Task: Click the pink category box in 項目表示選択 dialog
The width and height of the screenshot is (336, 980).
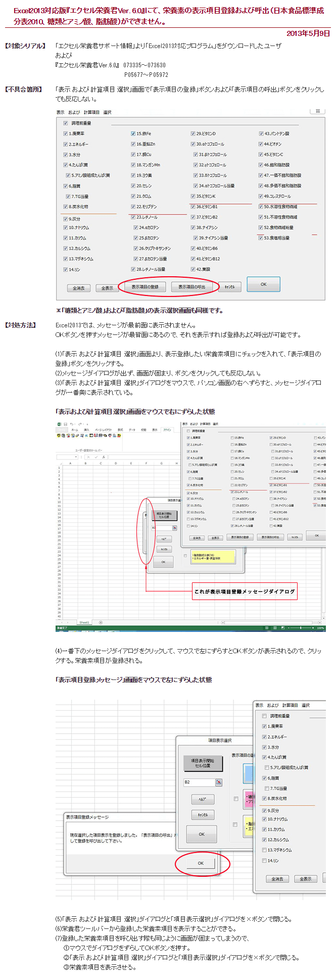Action: click(249, 799)
